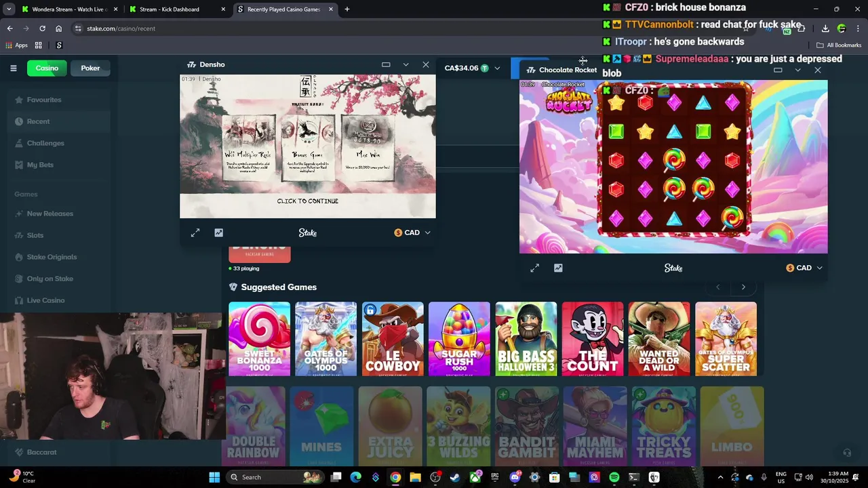The image size is (868, 488).
Task: Enter fullscreen for Chocolate Rocket
Action: 534,268
